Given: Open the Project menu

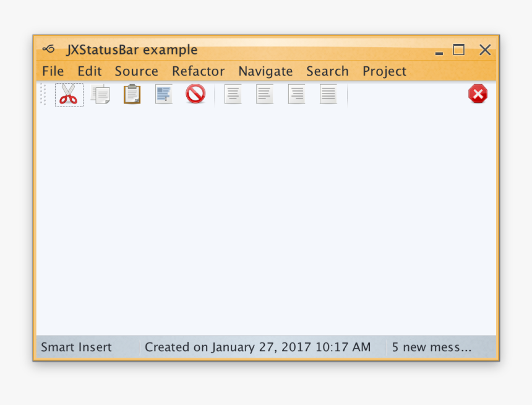Looking at the screenshot, I should 384,71.
